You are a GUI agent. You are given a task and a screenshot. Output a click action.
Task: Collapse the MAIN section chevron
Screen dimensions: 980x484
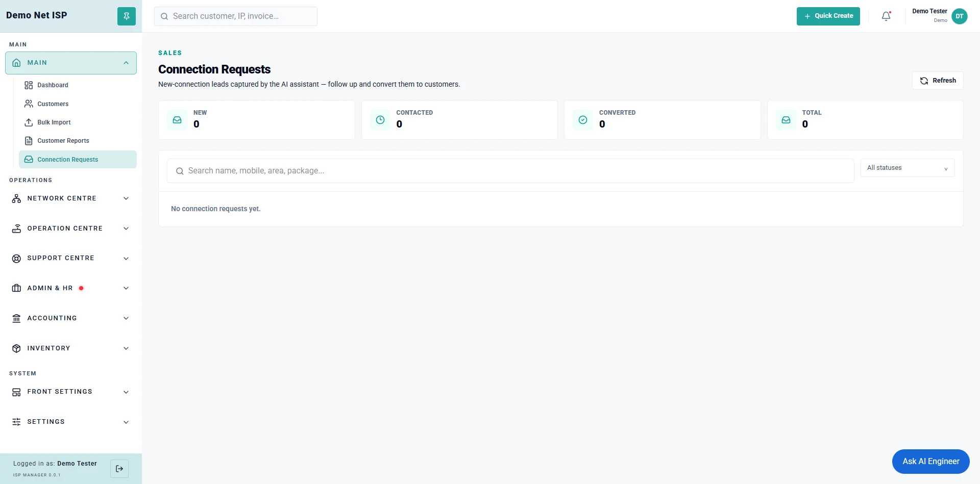point(126,63)
